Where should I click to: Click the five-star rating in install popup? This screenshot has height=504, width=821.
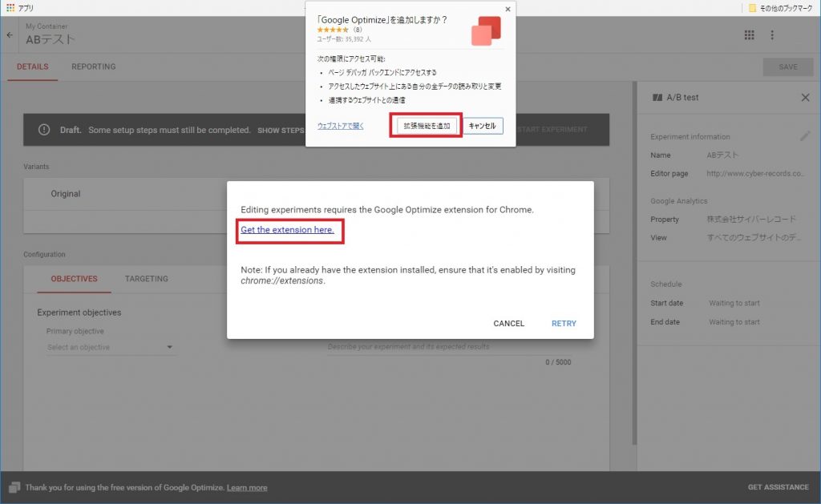click(333, 30)
